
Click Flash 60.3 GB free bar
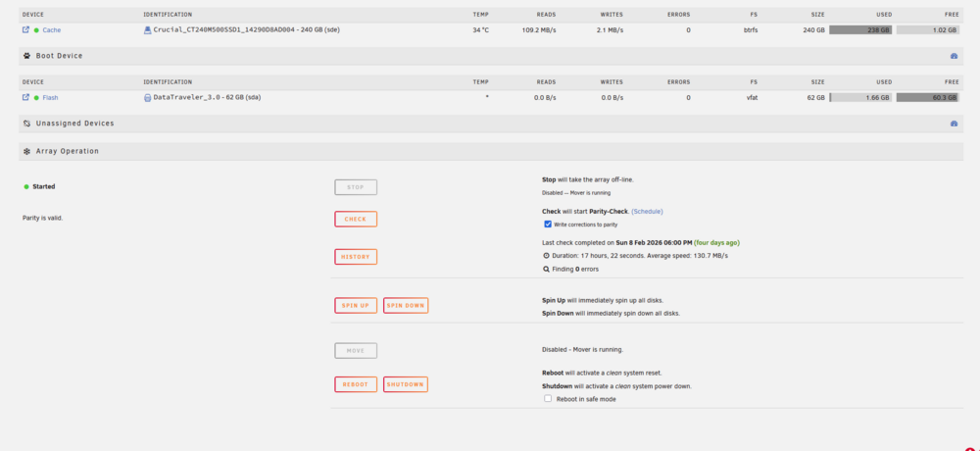927,98
